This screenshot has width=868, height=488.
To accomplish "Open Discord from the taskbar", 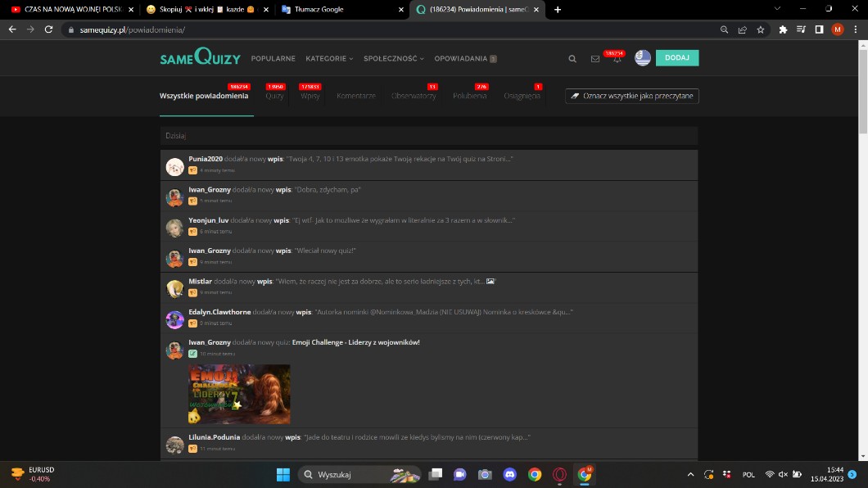I will pos(510,475).
